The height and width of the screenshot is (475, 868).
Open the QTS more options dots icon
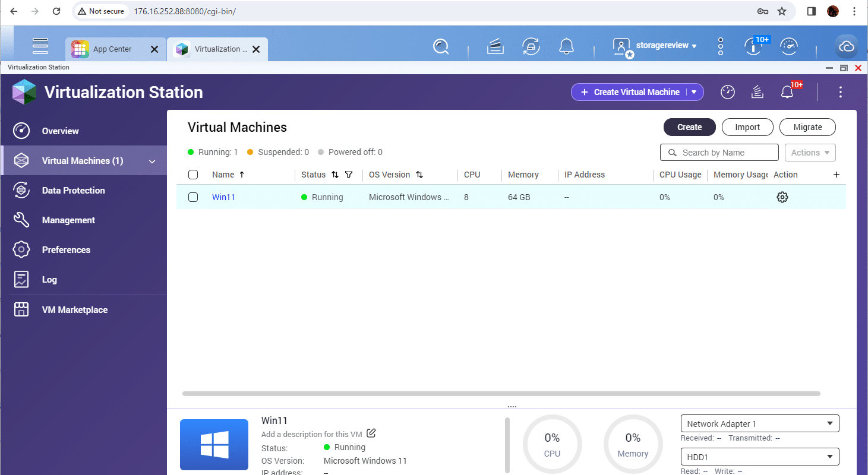(x=720, y=46)
